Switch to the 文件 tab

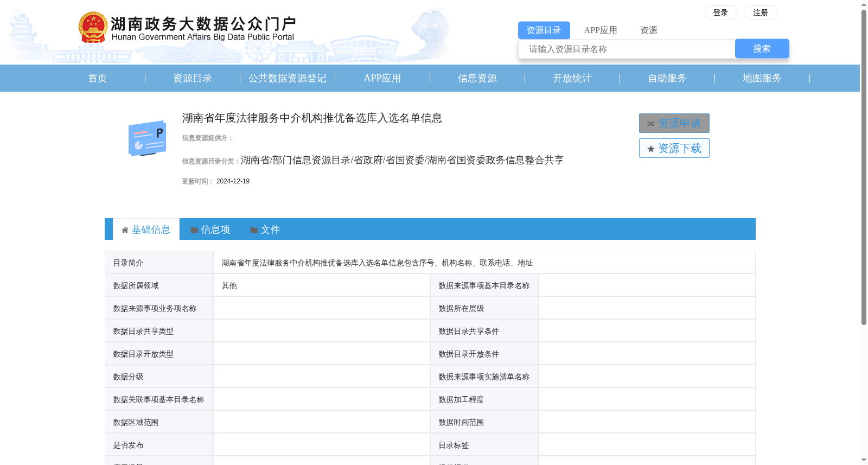click(265, 230)
